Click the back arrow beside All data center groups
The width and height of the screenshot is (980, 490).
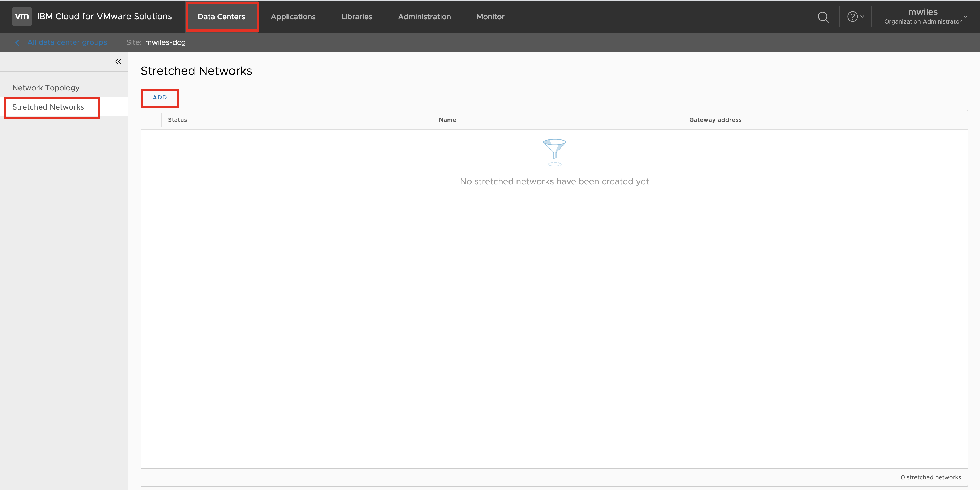(x=17, y=42)
